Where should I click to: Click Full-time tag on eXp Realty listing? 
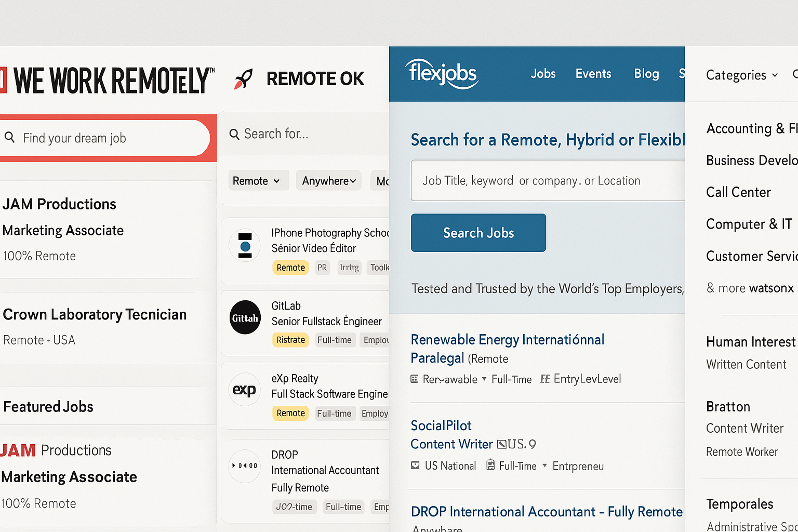pos(334,413)
